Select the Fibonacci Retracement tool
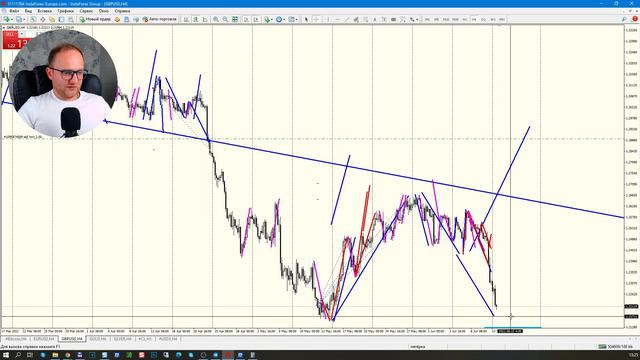The image size is (640, 360). (365, 19)
